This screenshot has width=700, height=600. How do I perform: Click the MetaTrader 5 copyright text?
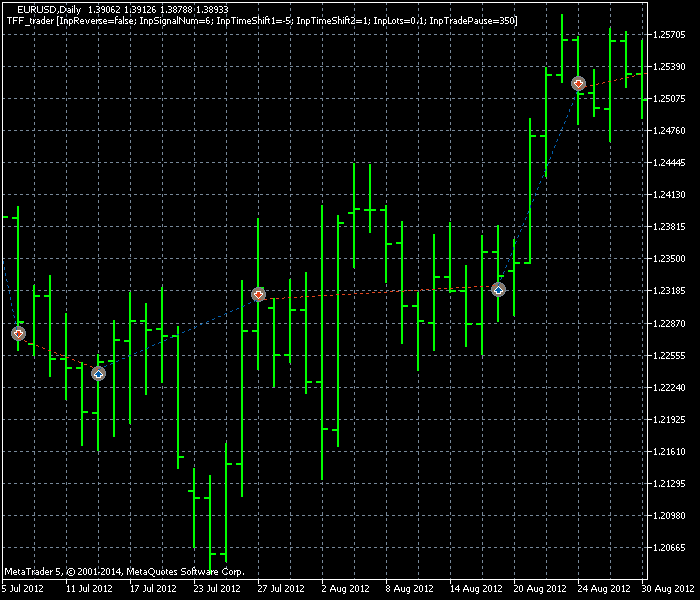point(125,571)
